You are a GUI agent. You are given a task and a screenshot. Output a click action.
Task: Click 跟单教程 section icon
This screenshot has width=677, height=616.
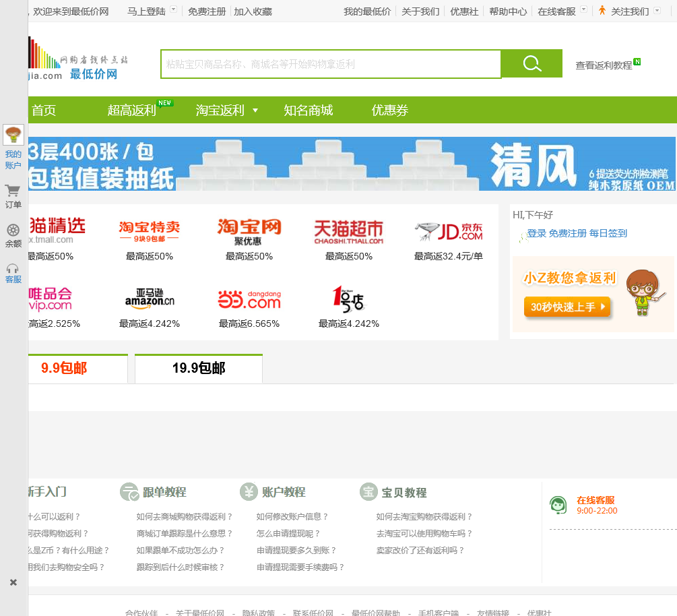pos(129,491)
